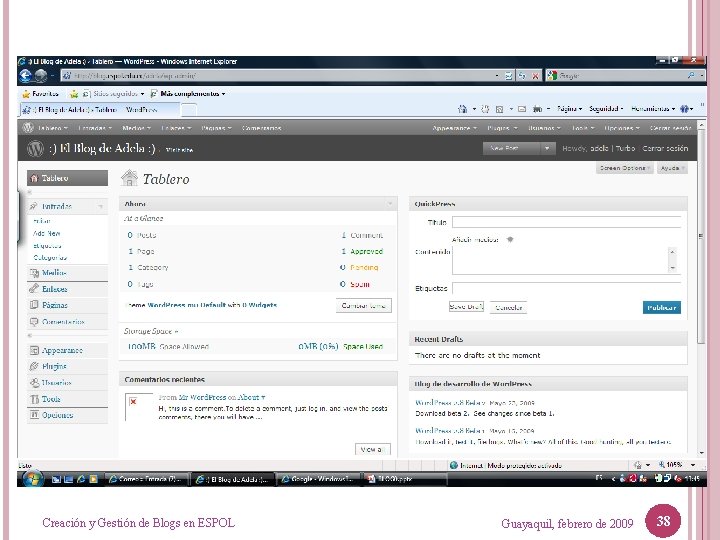The image size is (720, 540).
Task: Click the Usuarios sidebar people icon
Action: click(x=34, y=382)
